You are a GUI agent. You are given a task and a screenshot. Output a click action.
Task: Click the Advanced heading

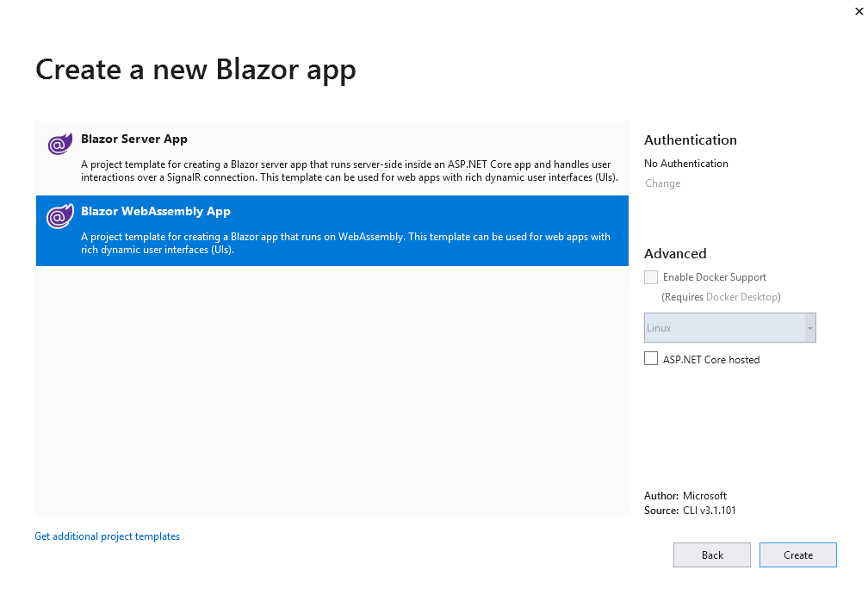coord(675,253)
